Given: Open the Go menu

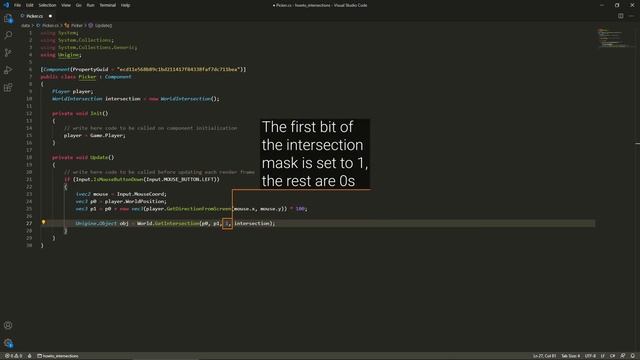Looking at the screenshot, I should point(78,5).
